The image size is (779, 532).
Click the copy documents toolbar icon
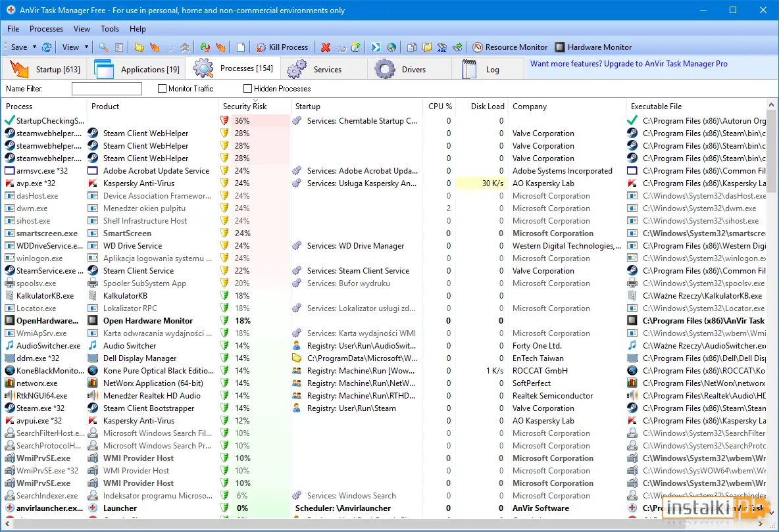(x=412, y=47)
